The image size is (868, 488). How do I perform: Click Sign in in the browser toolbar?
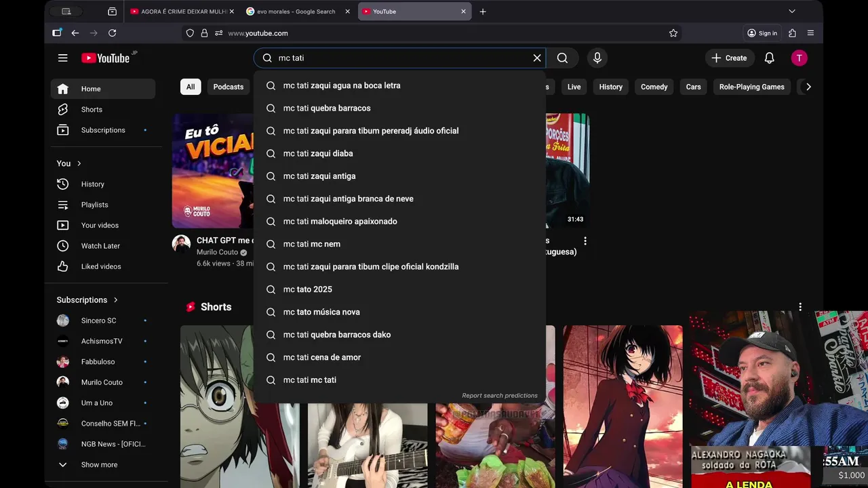click(x=762, y=33)
